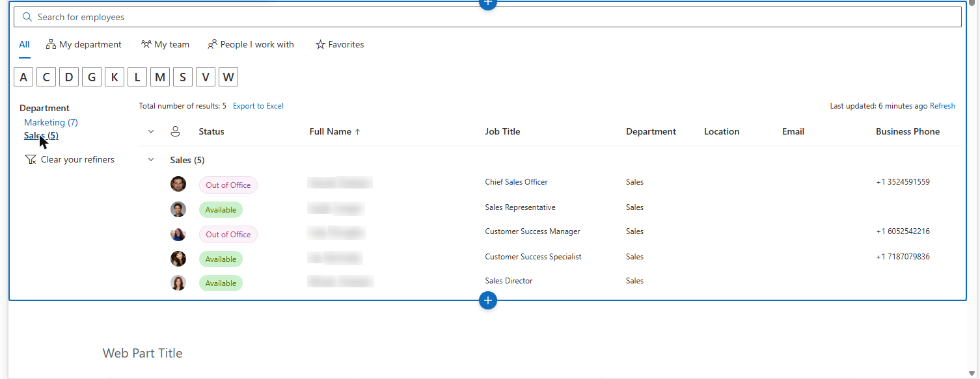This screenshot has height=379, width=980.
Task: Click the phone number +1 3524591559
Action: 903,182
